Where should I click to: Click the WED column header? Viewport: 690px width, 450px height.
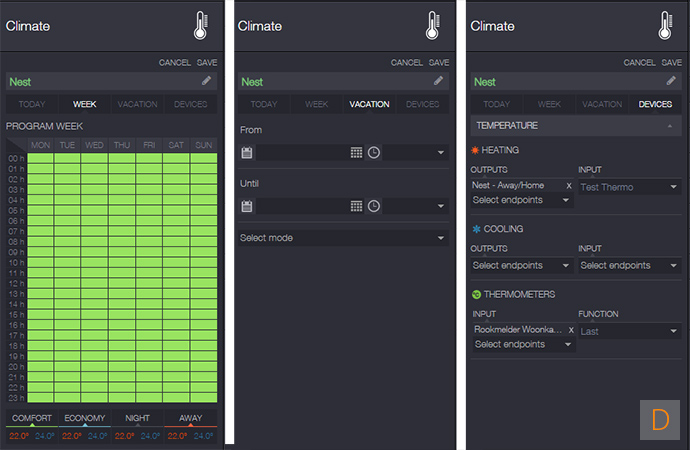click(94, 145)
